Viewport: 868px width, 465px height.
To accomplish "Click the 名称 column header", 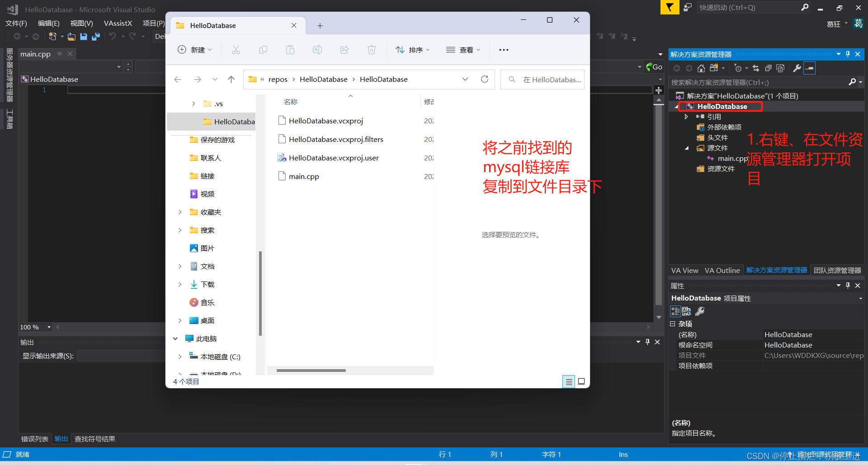I will pos(291,102).
